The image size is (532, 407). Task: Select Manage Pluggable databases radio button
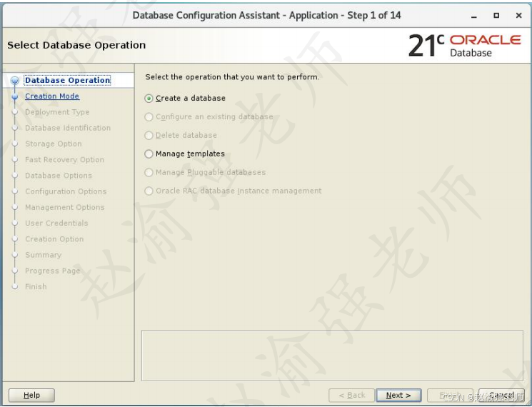[x=149, y=172]
